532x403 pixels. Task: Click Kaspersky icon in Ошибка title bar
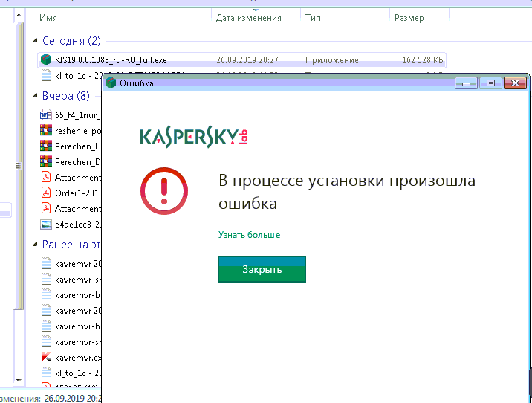click(111, 83)
